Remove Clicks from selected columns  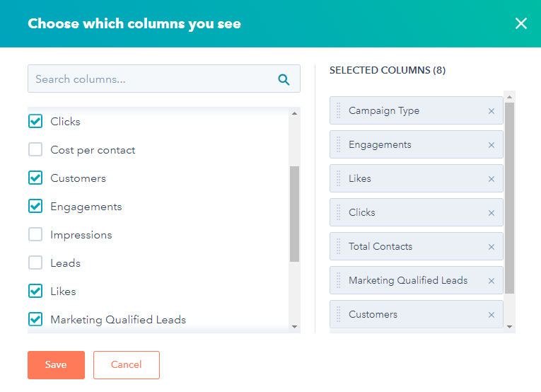pyautogui.click(x=491, y=213)
